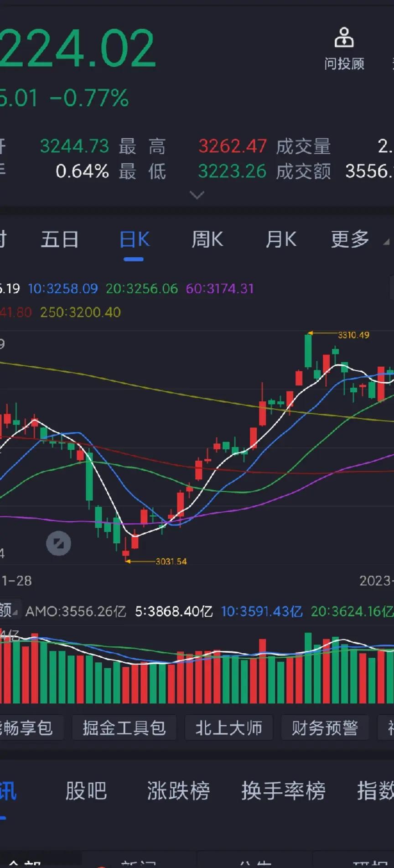Screen dimensions: 394x868
Task: Switch to the 月K monthly chart tab
Action: (x=280, y=239)
